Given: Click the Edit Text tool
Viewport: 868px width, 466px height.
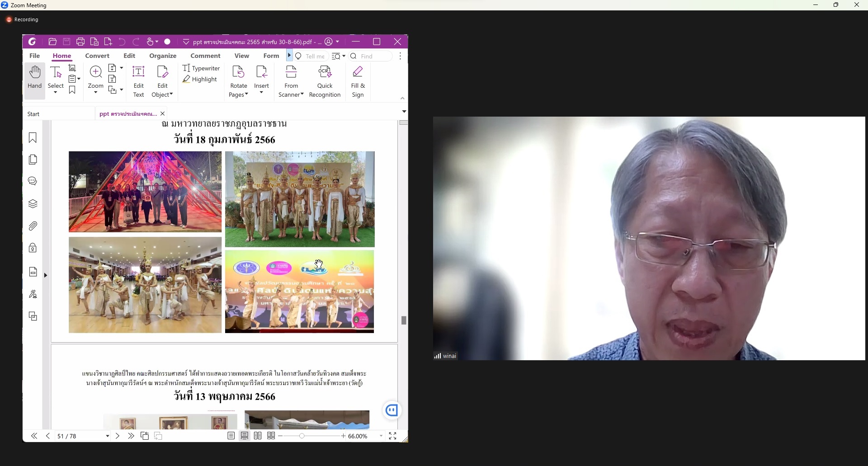Looking at the screenshot, I should click(x=139, y=82).
